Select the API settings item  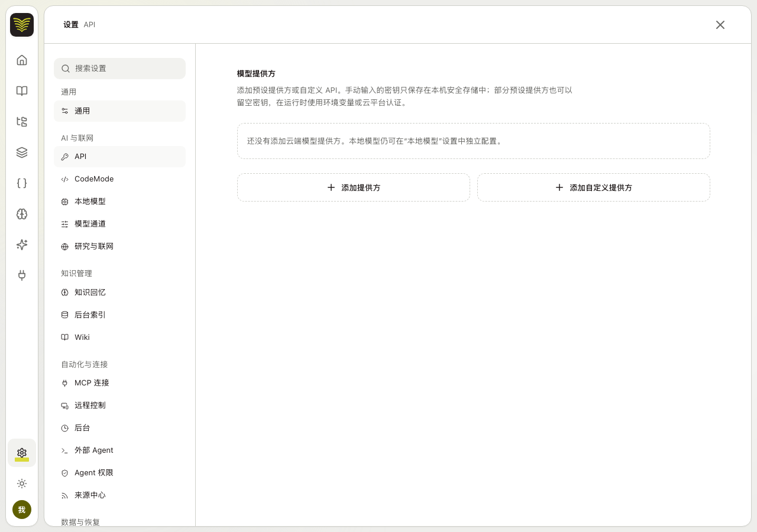pos(119,157)
